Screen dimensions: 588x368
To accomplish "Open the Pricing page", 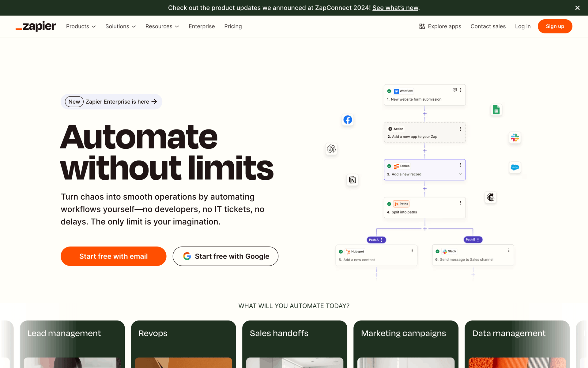I will [233, 26].
